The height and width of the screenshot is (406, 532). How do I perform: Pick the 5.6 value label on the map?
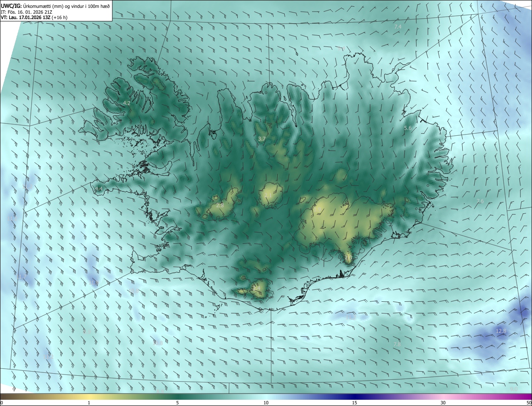tap(408, 128)
